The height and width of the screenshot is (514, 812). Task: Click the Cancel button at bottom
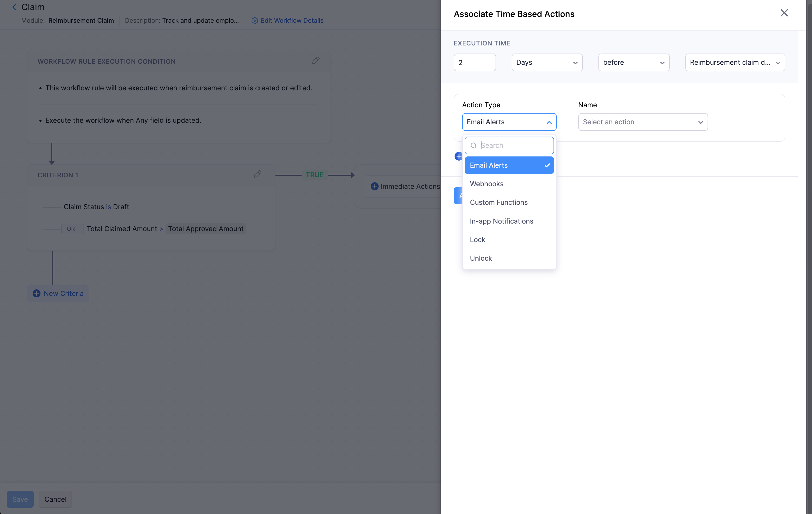(x=55, y=499)
